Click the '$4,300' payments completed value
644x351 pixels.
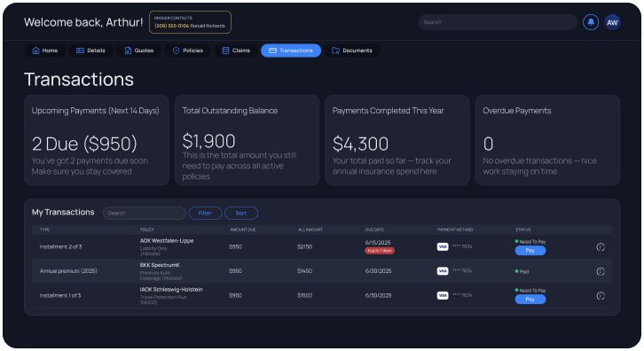pyautogui.click(x=360, y=144)
